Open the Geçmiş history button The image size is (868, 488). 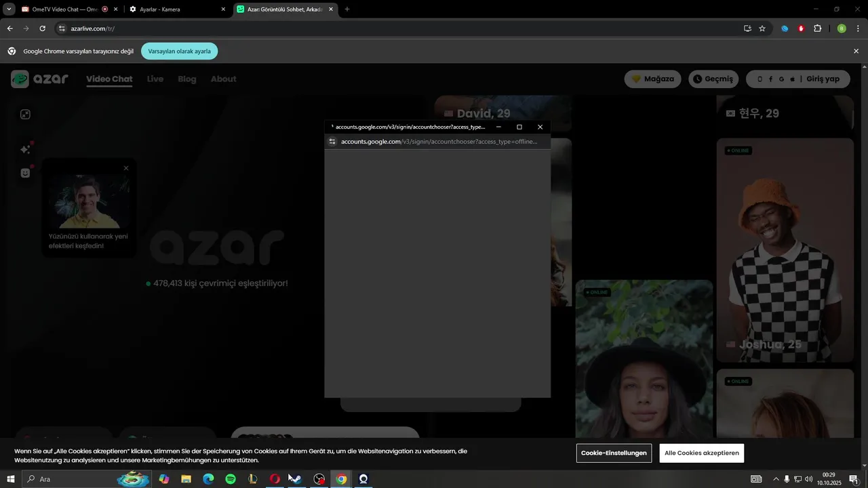coord(713,79)
